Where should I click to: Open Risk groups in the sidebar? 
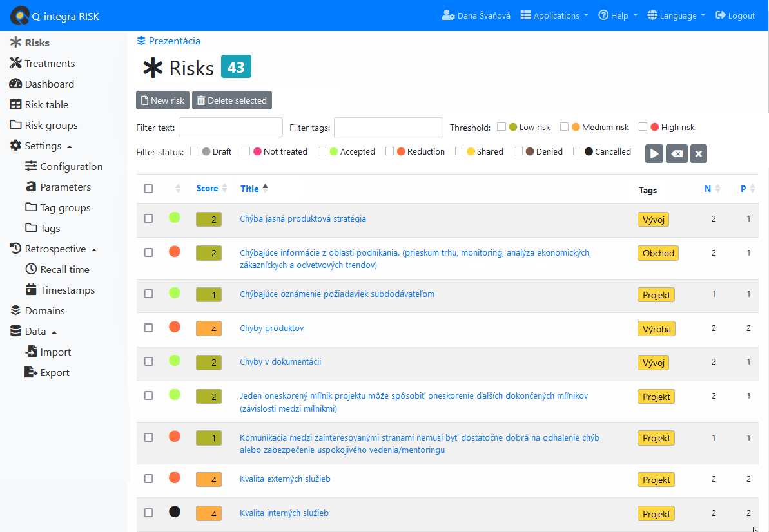[52, 125]
